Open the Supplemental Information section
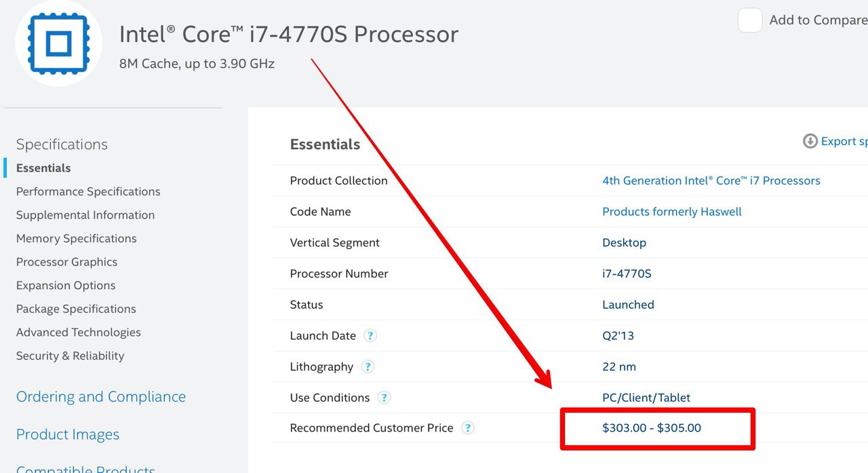Viewport: 868px width, 473px height. tap(85, 215)
